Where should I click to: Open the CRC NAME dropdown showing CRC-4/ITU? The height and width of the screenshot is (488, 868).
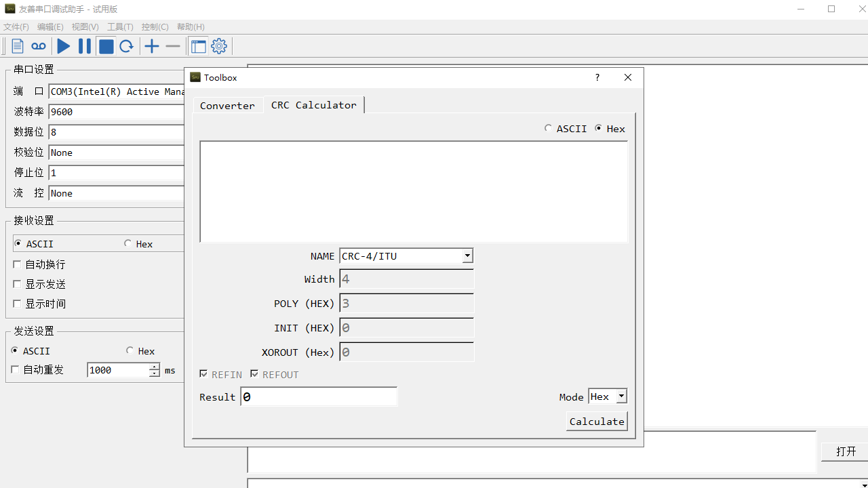point(467,256)
